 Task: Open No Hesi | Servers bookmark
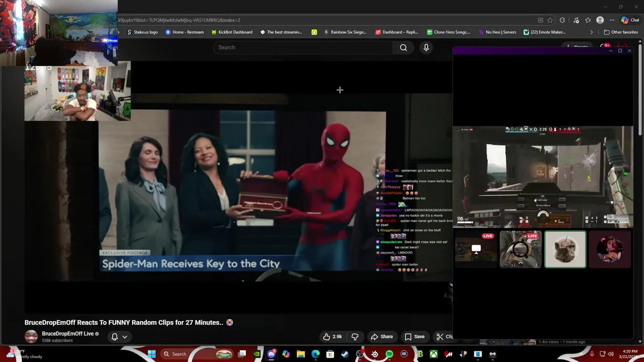(x=498, y=32)
